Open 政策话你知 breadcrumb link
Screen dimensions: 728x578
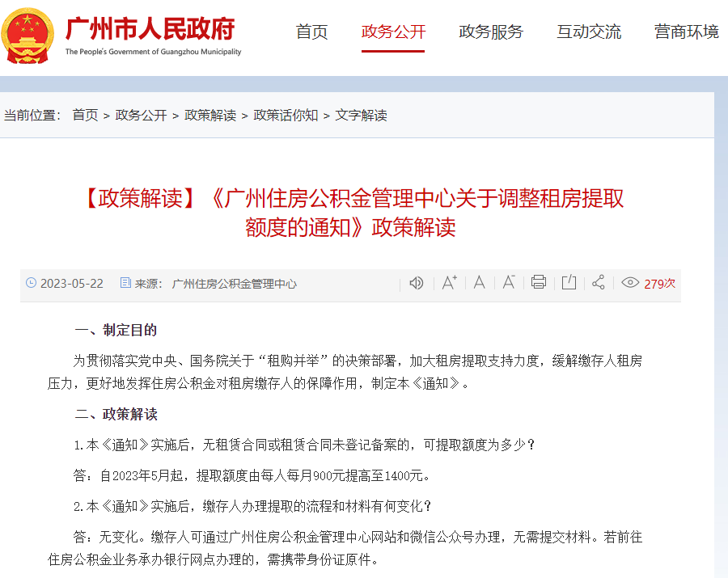[x=286, y=115]
